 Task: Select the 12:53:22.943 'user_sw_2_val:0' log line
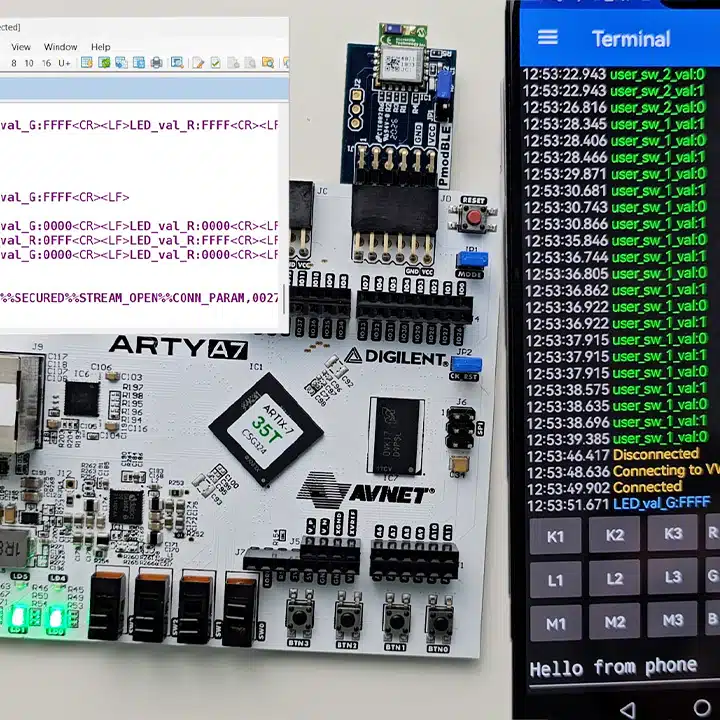pyautogui.click(x=614, y=74)
